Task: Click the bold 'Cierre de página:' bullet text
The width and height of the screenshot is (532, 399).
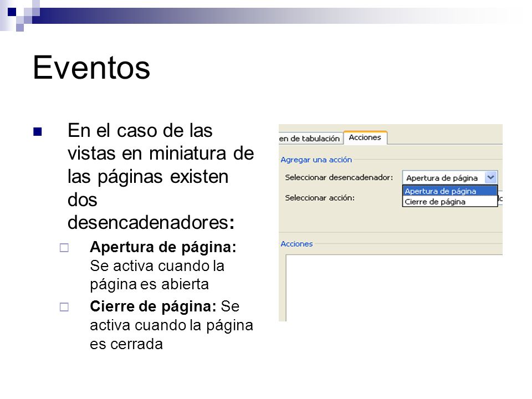Action: pyautogui.click(x=153, y=306)
